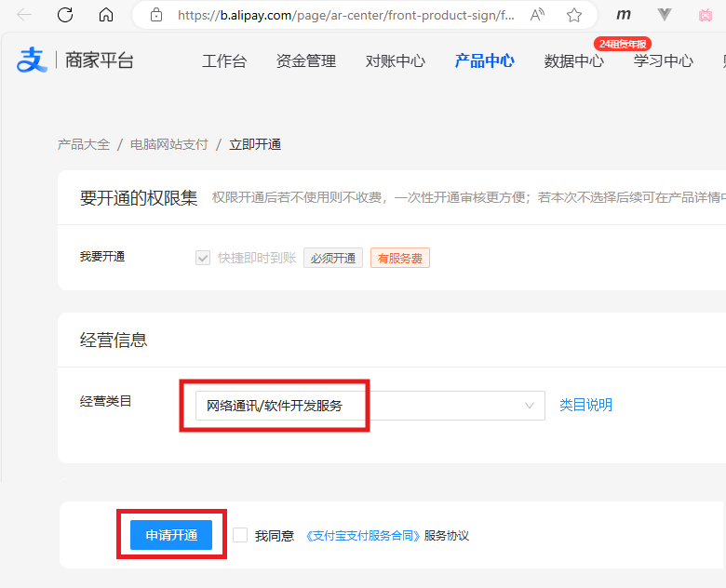
Task: Open the pink Bilibili TV extension icon
Action: click(x=706, y=15)
